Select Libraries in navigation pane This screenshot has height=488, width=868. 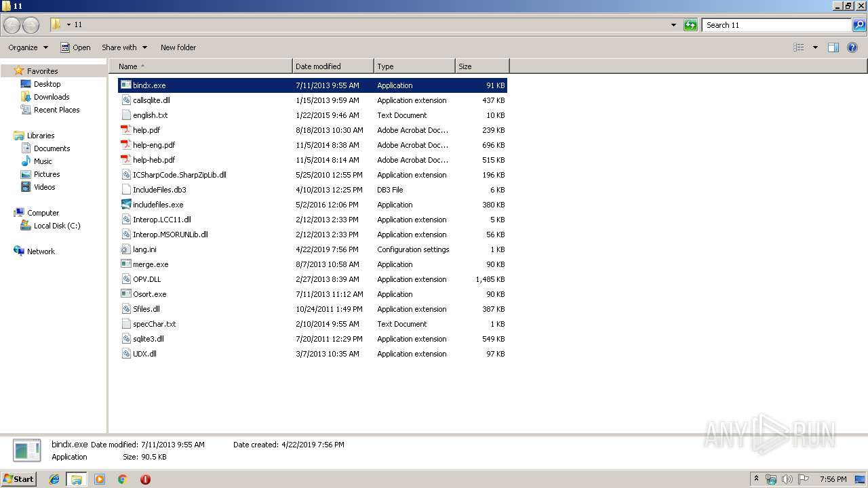pyautogui.click(x=41, y=136)
